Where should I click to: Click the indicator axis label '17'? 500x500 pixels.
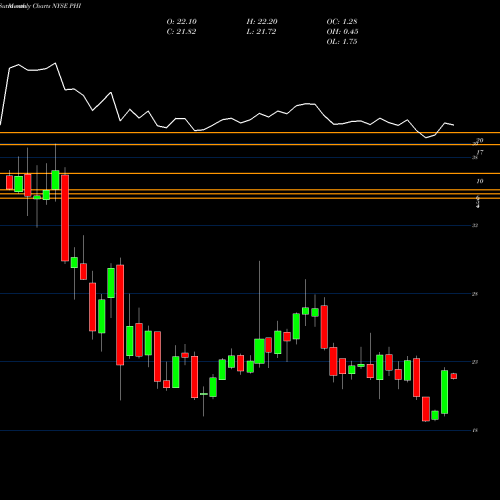pos(480,153)
